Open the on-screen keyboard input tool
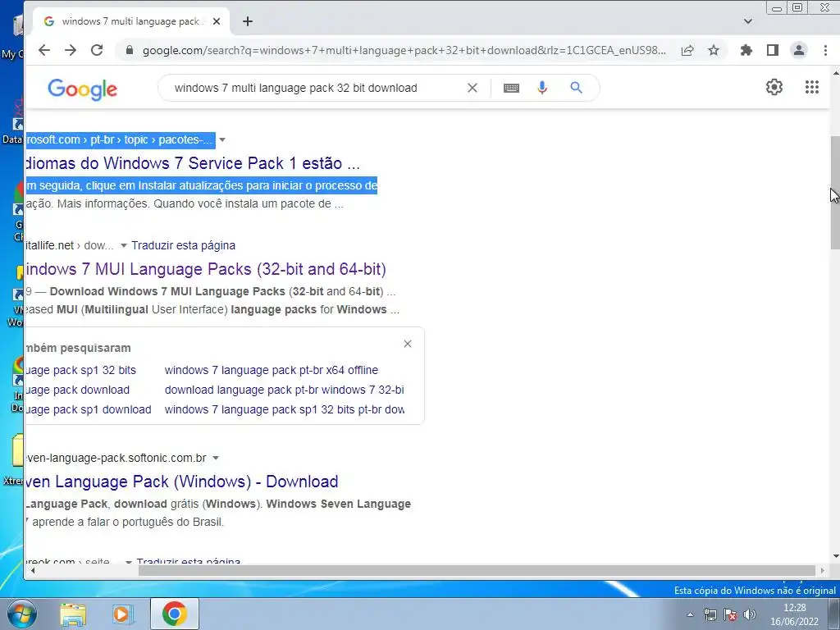 [x=511, y=88]
